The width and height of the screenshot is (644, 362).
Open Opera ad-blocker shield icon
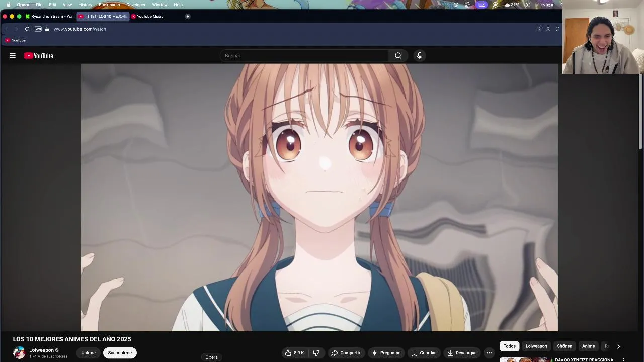point(557,29)
